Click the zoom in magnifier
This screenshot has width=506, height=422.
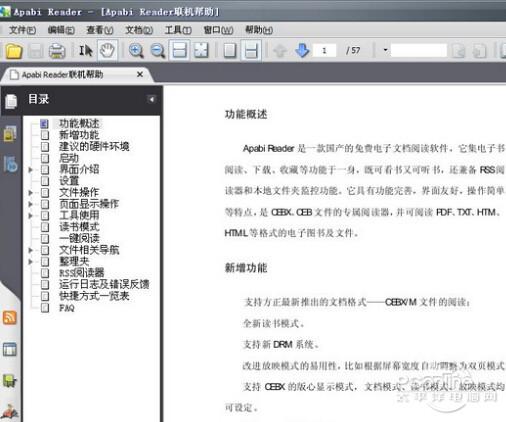click(136, 51)
